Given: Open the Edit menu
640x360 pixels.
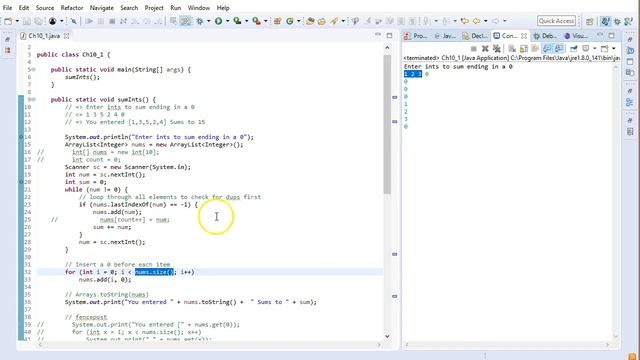Looking at the screenshot, I should point(24,8).
